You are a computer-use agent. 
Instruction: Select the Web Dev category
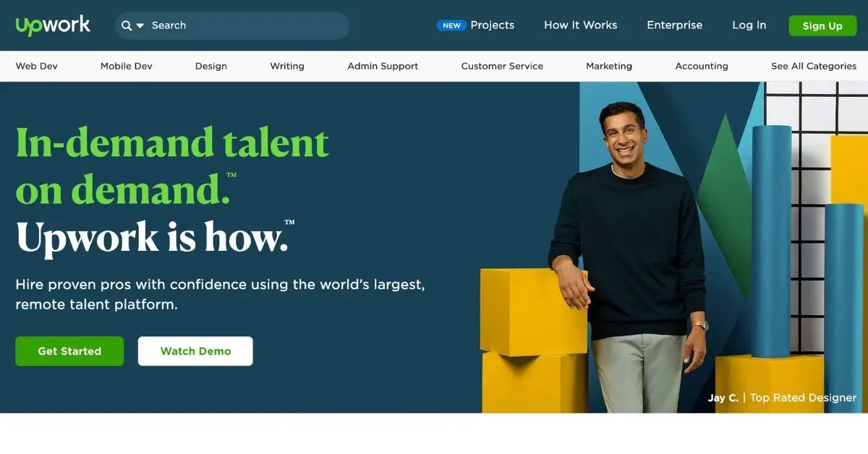click(37, 66)
